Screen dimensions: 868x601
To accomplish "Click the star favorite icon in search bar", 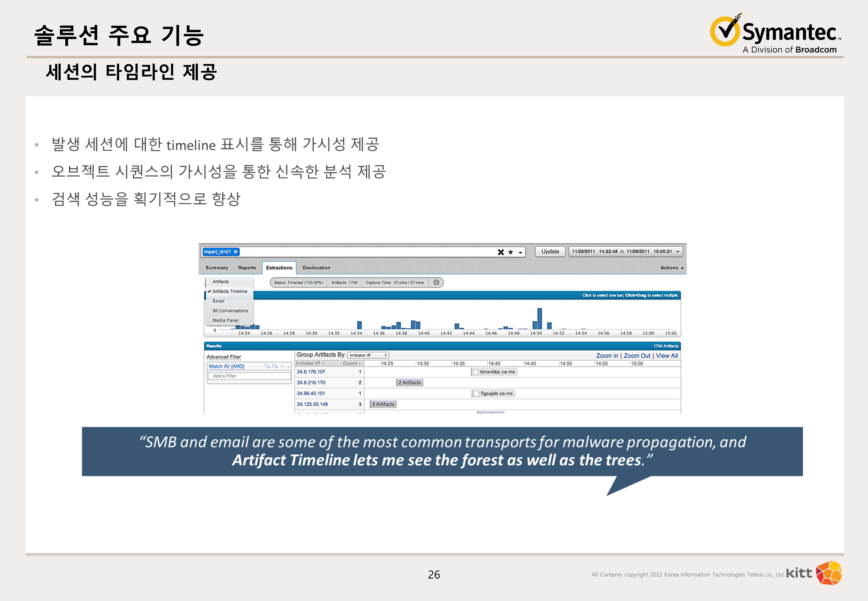I will 511,252.
